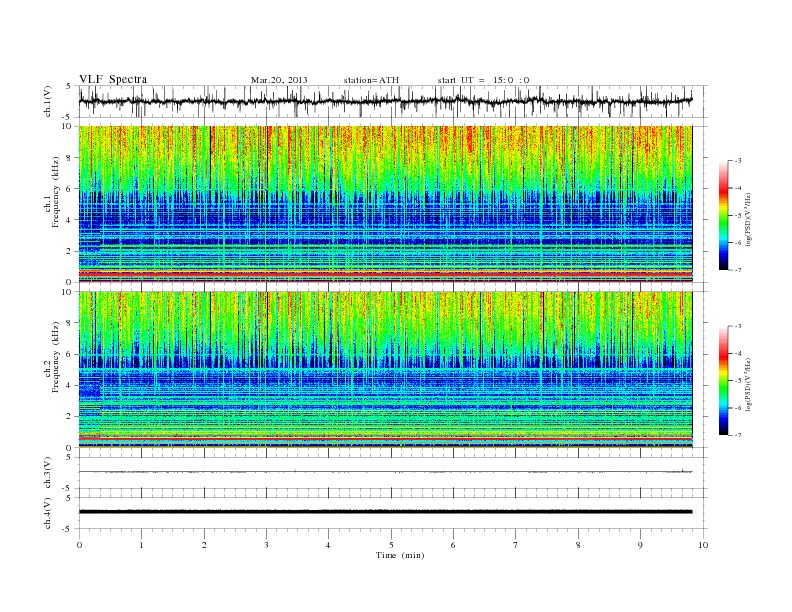Click the "Time (min)" x-axis label
The height and width of the screenshot is (612, 792).
pos(400,555)
